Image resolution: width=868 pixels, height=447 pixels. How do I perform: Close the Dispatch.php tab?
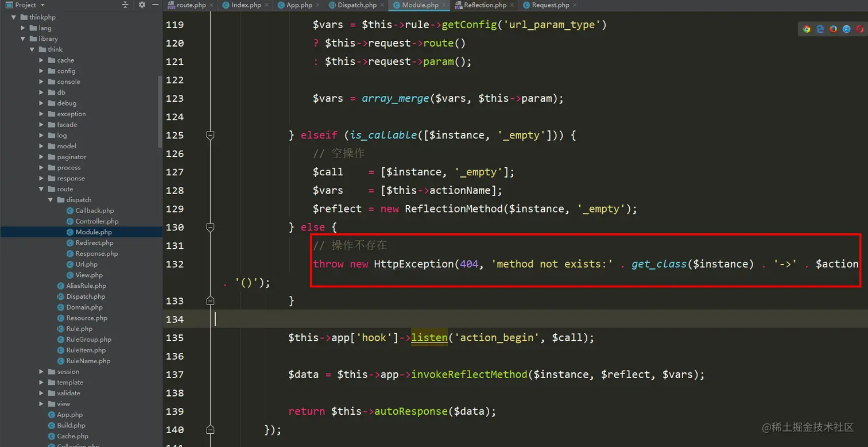(x=381, y=5)
